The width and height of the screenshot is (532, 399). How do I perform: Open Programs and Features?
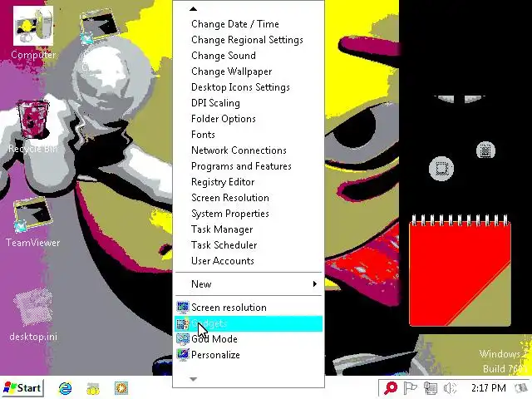(x=249, y=166)
